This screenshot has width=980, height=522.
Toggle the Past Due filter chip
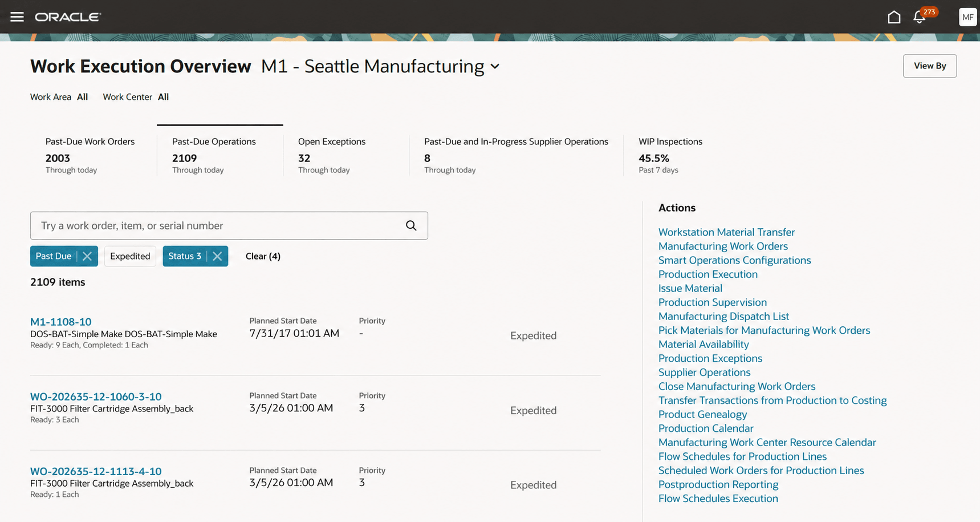[x=54, y=256]
